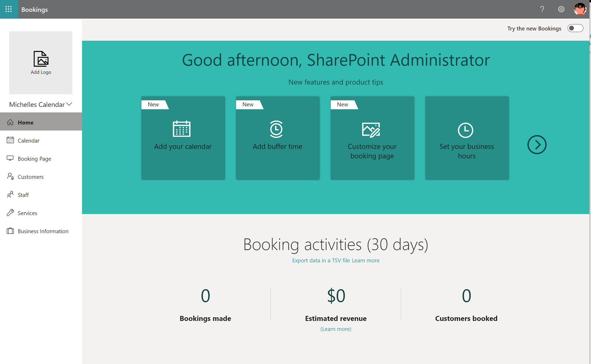Click the Customize your booking page label
Image resolution: width=591 pixels, height=364 pixels.
372,151
